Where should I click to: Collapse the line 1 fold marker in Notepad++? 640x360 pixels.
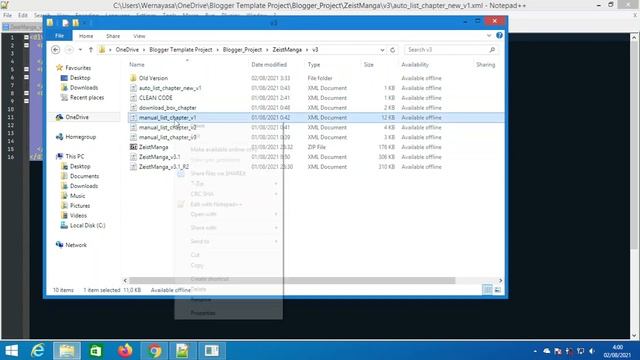26,37
